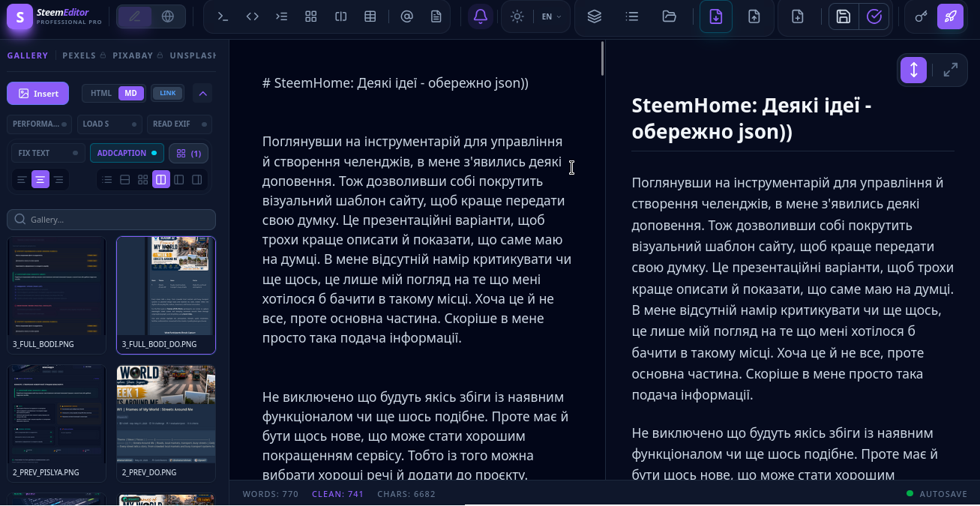Open notifications bell
The image size is (980, 506).
[x=481, y=16]
